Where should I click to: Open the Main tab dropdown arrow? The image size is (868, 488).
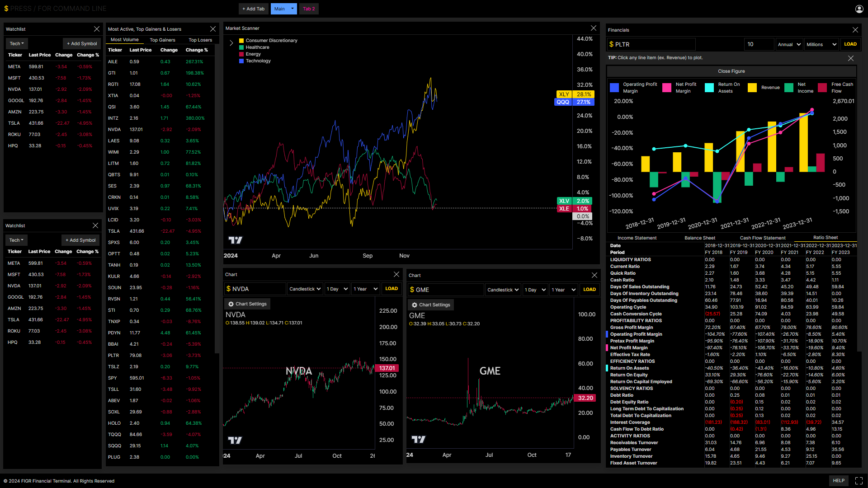click(292, 9)
